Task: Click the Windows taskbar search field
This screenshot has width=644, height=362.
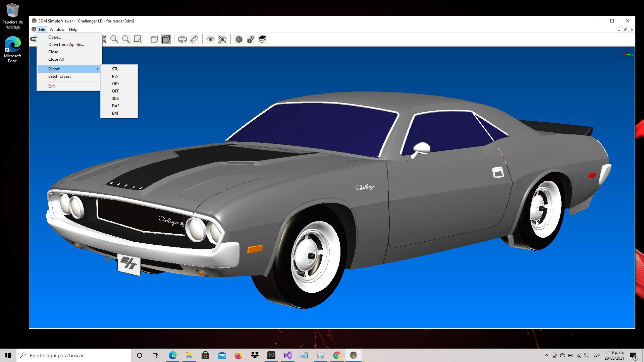Action: 74,355
